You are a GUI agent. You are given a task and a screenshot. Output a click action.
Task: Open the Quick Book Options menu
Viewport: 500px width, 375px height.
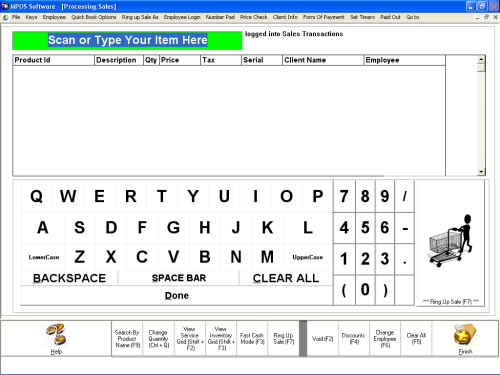[x=94, y=17]
